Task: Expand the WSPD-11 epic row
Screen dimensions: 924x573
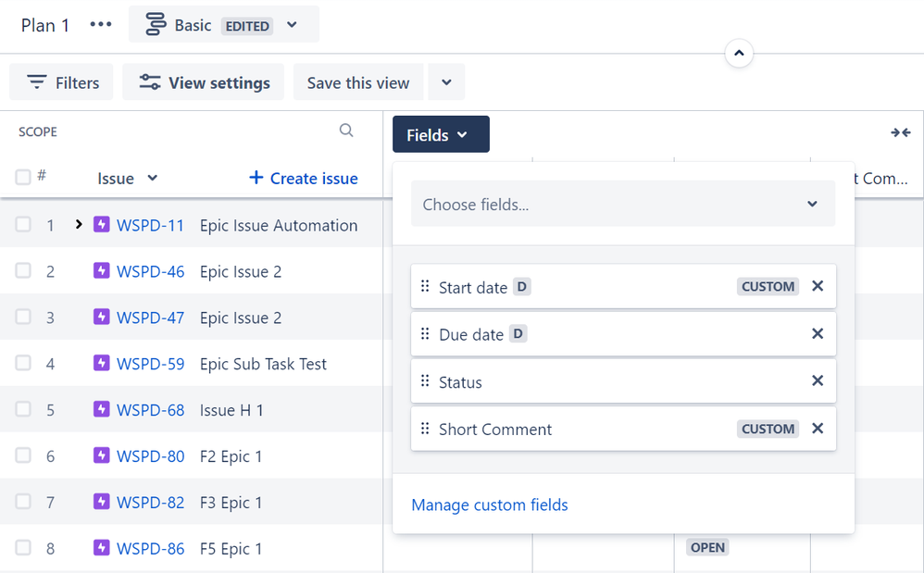Action: (79, 225)
